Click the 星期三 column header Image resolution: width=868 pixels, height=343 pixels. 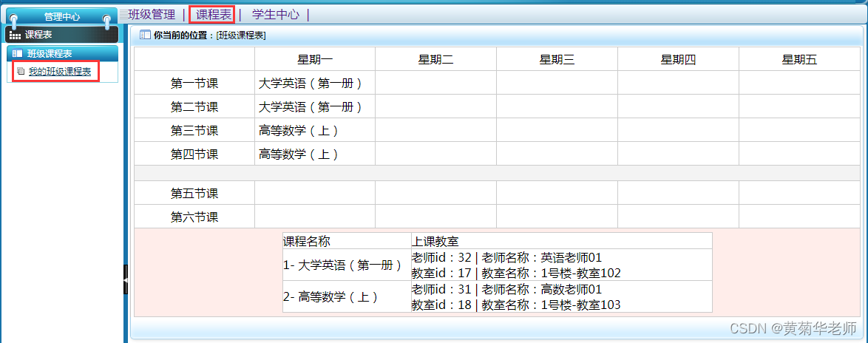pos(557,60)
